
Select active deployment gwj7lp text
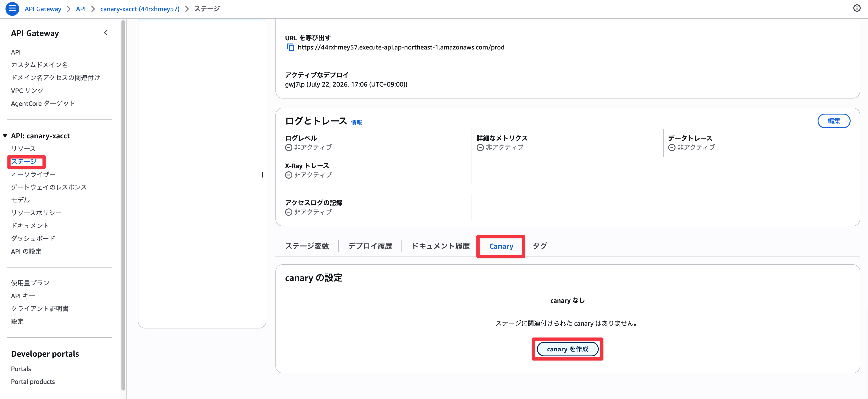pyautogui.click(x=346, y=85)
